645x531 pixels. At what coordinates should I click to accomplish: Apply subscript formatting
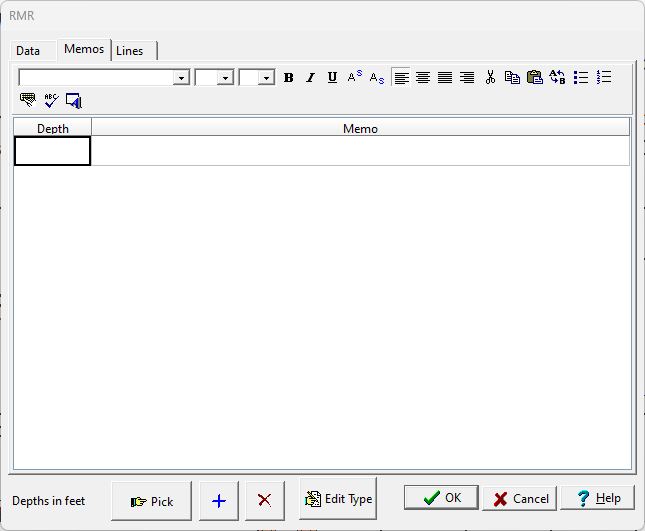click(377, 77)
